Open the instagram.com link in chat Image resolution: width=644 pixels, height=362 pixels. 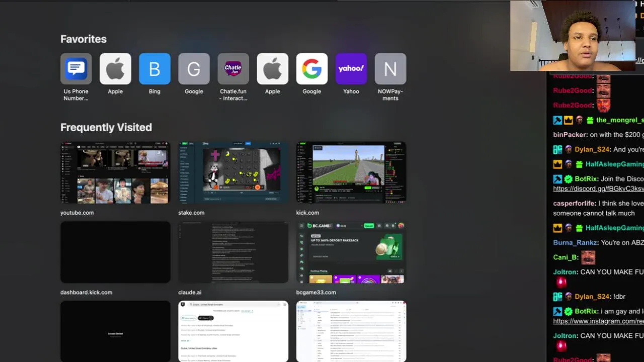(598, 321)
